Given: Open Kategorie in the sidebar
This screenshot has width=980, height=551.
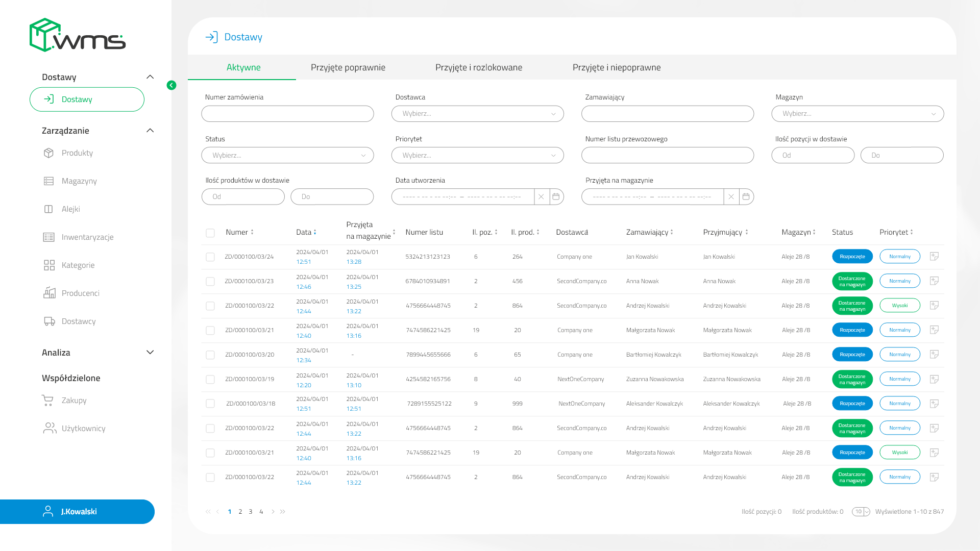Looking at the screenshot, I should (69, 265).
